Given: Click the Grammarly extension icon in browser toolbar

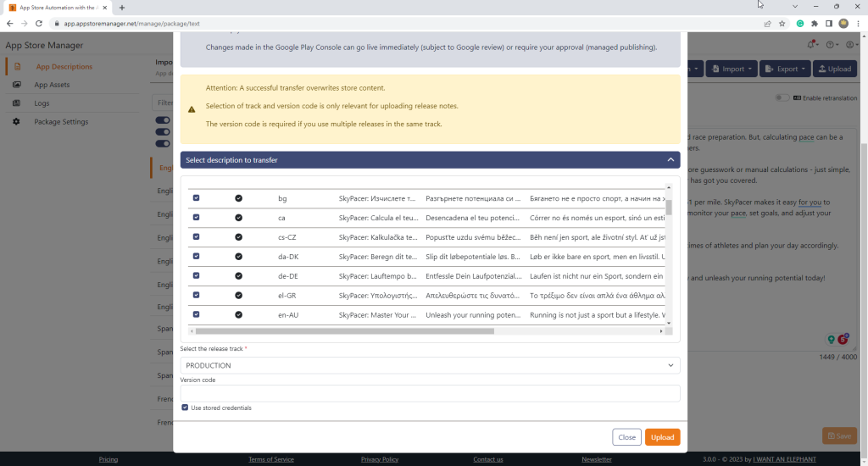Looking at the screenshot, I should pyautogui.click(x=800, y=23).
